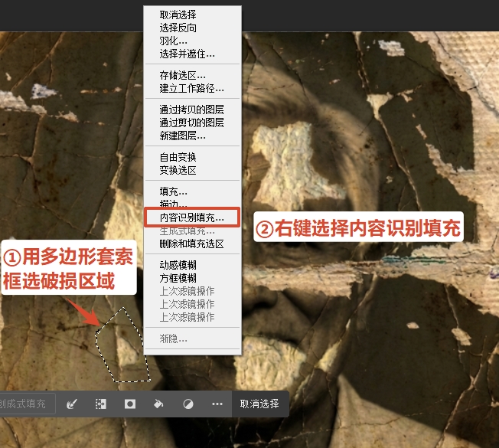The width and height of the screenshot is (499, 448).
Task: Click the generative fill field in taskbar
Action: pos(26,404)
